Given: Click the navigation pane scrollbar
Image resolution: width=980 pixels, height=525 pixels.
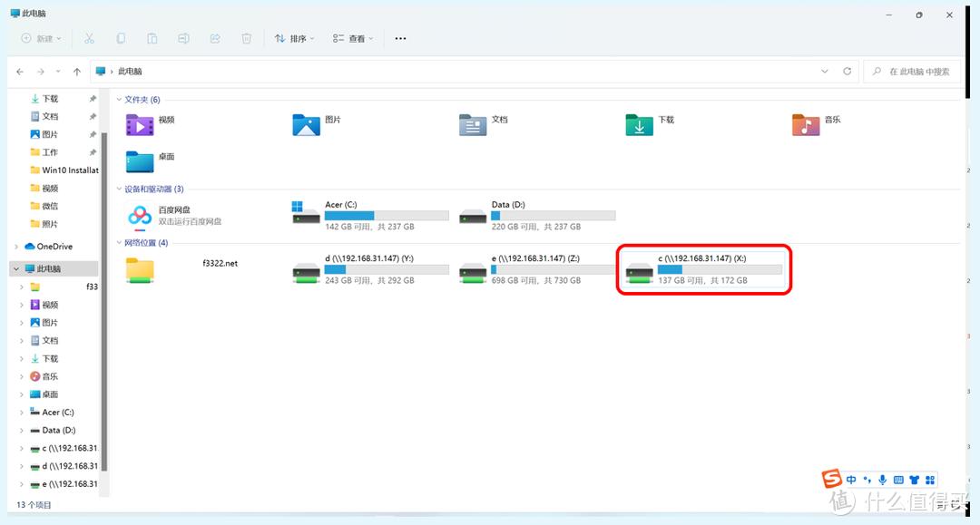Looking at the screenshot, I should pyautogui.click(x=104, y=302).
